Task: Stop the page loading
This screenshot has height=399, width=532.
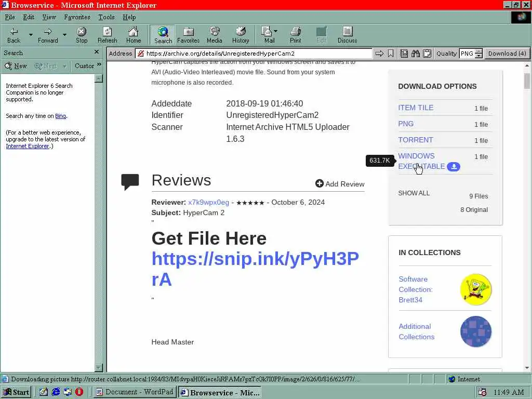Action: (82, 35)
